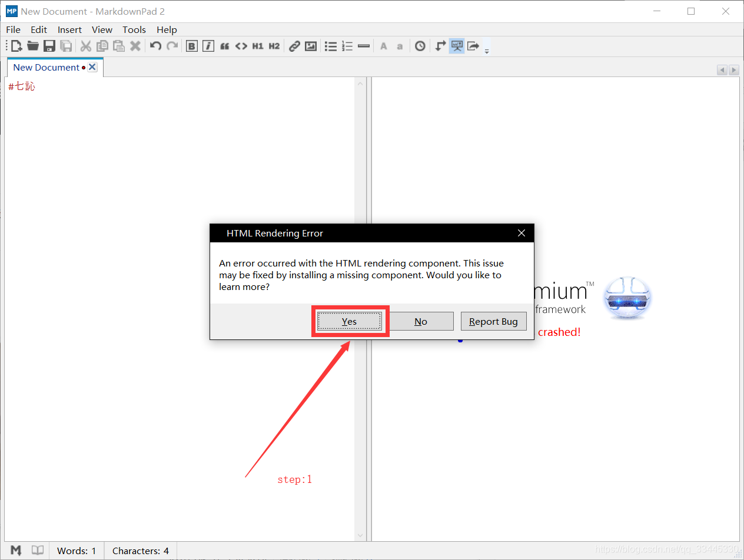Click No in the HTML Rendering Error dialog
The height and width of the screenshot is (560, 744).
click(421, 321)
